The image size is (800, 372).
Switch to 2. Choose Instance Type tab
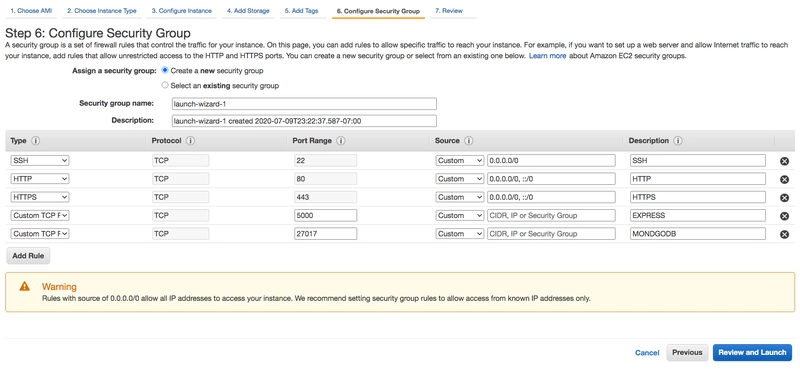(102, 11)
